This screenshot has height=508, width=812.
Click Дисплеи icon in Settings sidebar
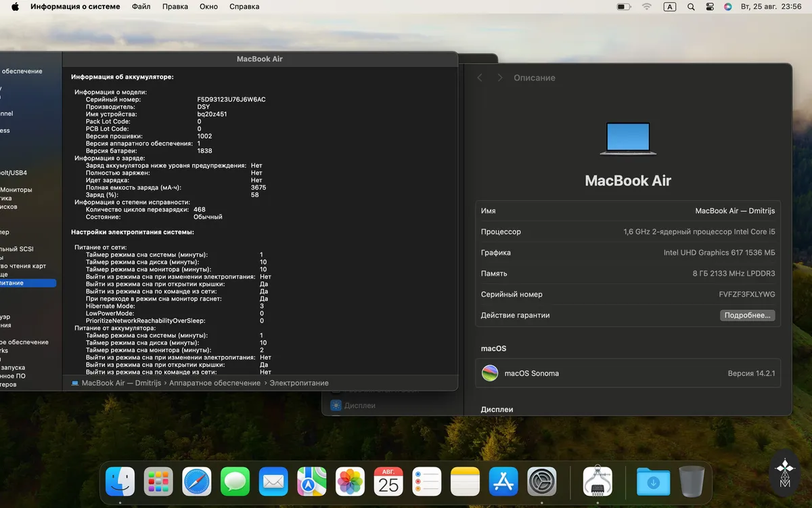(x=336, y=405)
